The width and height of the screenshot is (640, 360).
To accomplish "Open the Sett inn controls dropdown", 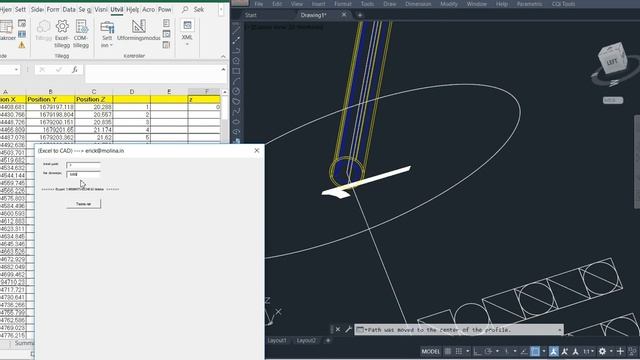I will (107, 34).
